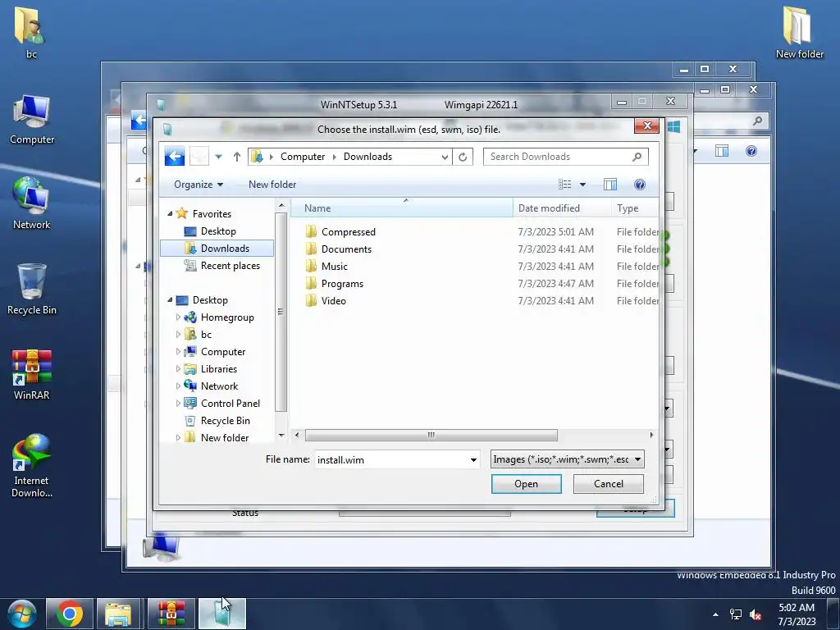Change the view using the view icon
The image size is (840, 630).
[x=564, y=185]
